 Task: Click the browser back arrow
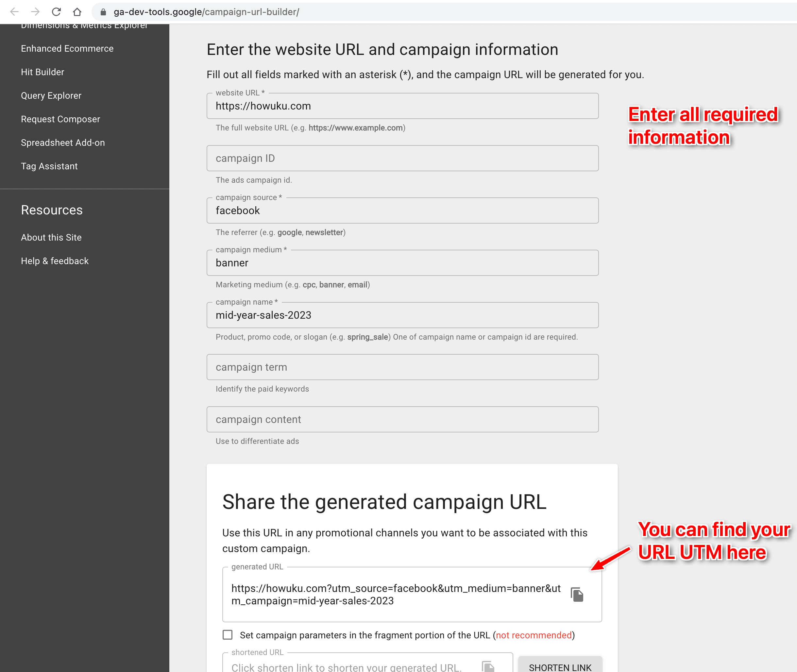(x=14, y=12)
